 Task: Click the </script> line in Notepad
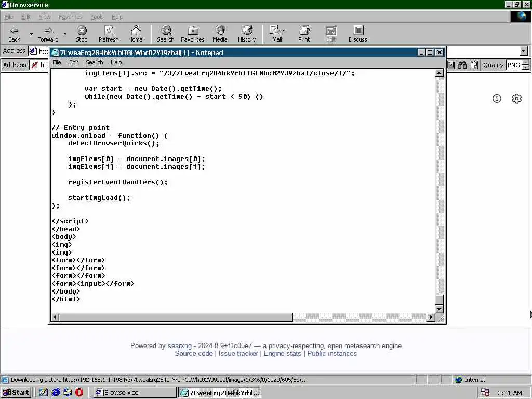click(x=70, y=221)
